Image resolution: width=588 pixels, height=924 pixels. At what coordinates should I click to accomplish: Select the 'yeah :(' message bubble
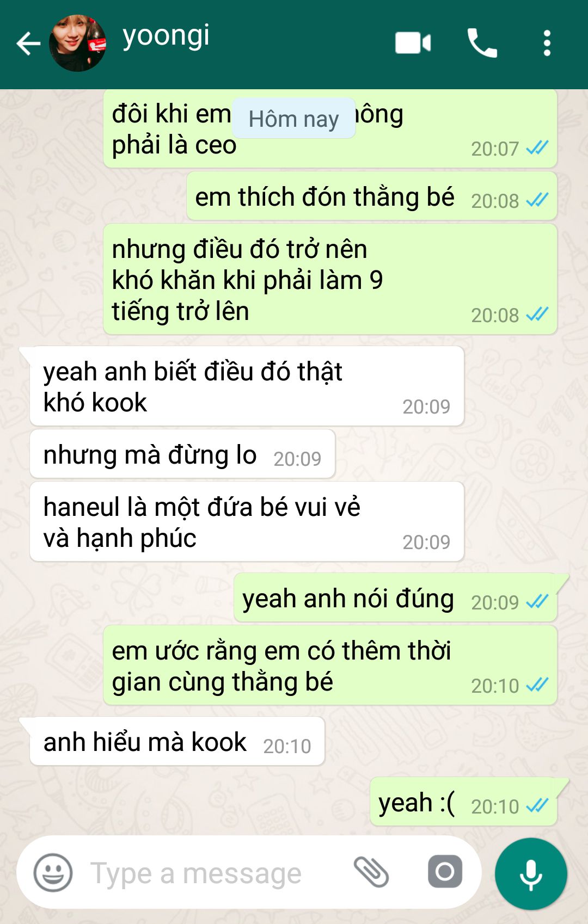463,802
